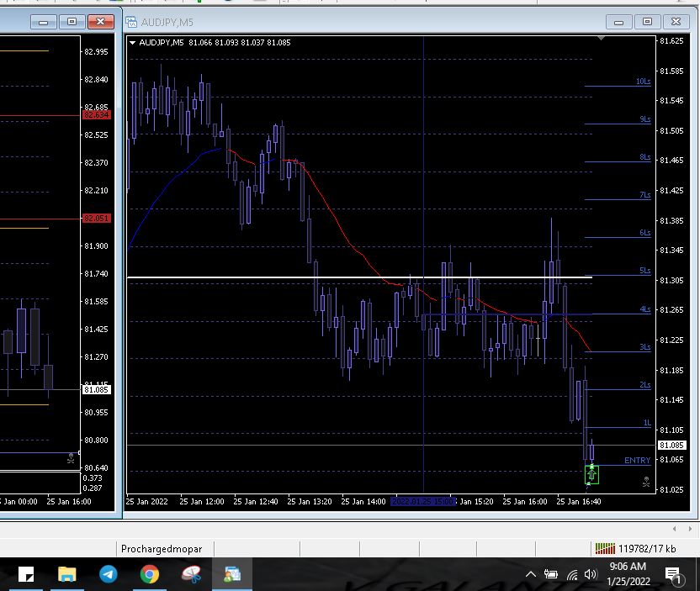Open the AUDJPY,M5 chart header dropdown triangle

click(x=133, y=43)
